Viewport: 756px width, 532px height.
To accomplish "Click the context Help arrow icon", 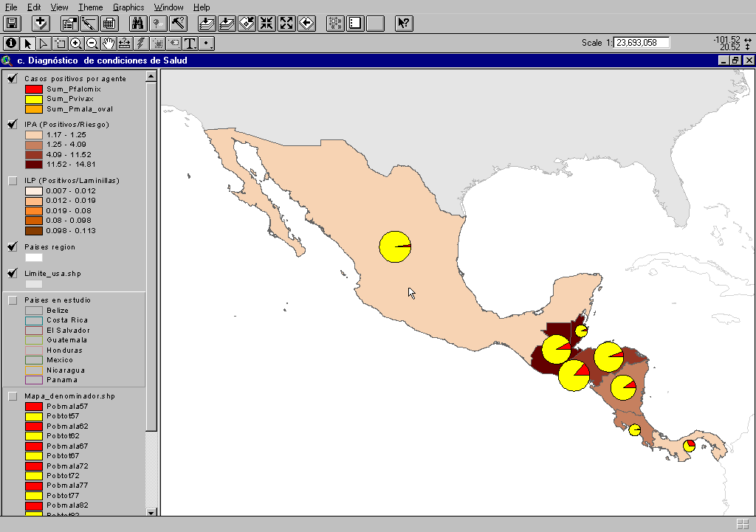I will [403, 23].
